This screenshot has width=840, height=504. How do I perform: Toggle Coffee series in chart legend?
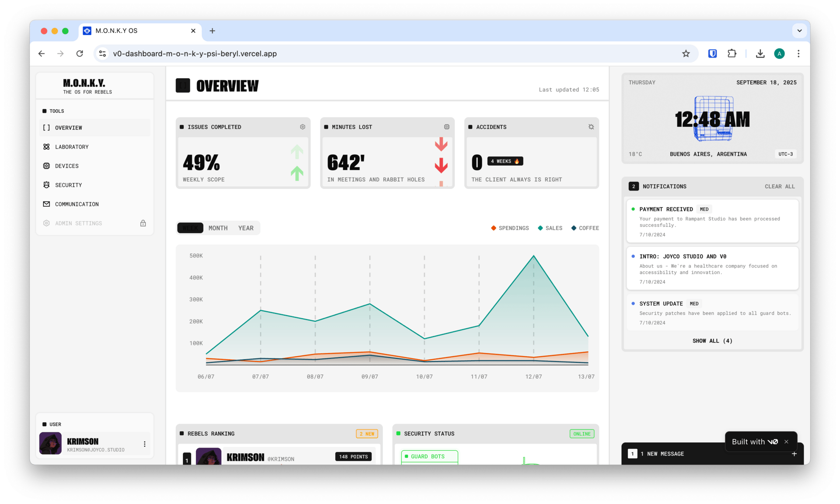pyautogui.click(x=585, y=228)
